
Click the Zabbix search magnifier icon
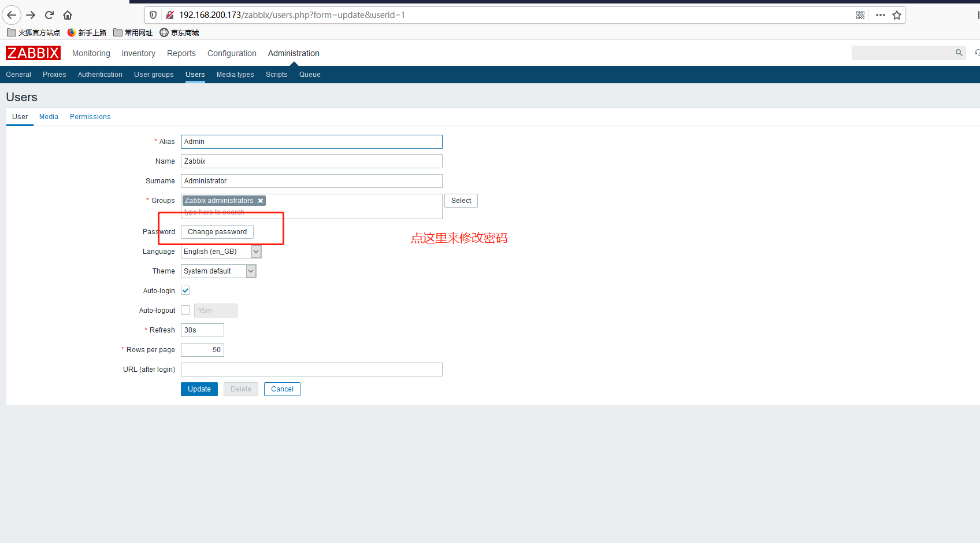[x=959, y=53]
